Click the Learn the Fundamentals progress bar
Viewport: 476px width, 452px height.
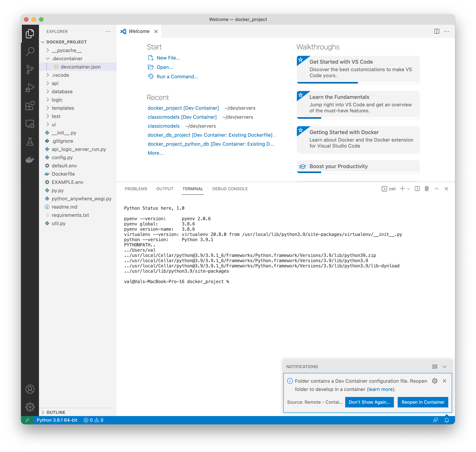click(309, 118)
